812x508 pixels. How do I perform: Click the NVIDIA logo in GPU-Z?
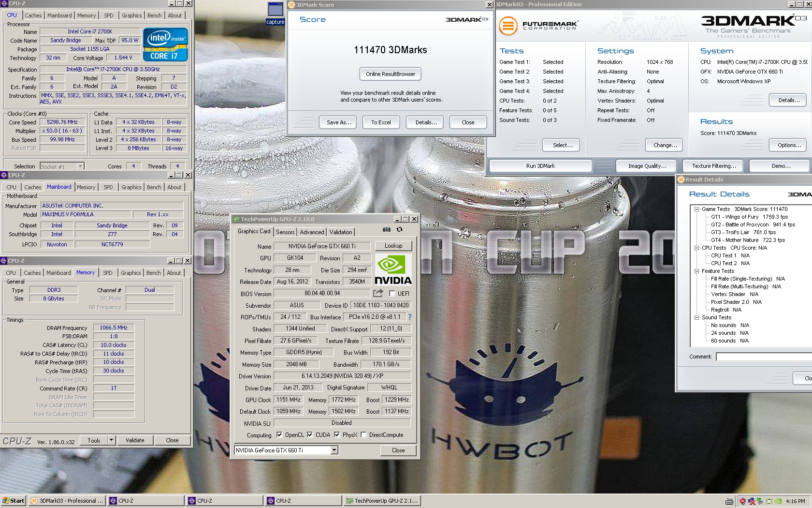pyautogui.click(x=393, y=270)
